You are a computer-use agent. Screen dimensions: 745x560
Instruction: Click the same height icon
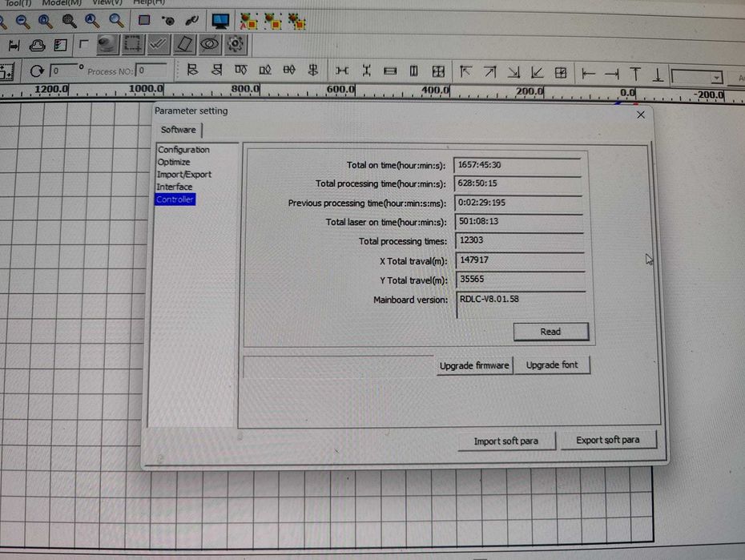click(414, 71)
